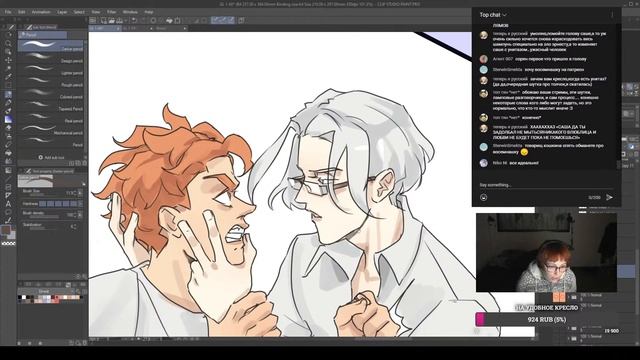Choose the Design pencil sub tool

click(51, 58)
